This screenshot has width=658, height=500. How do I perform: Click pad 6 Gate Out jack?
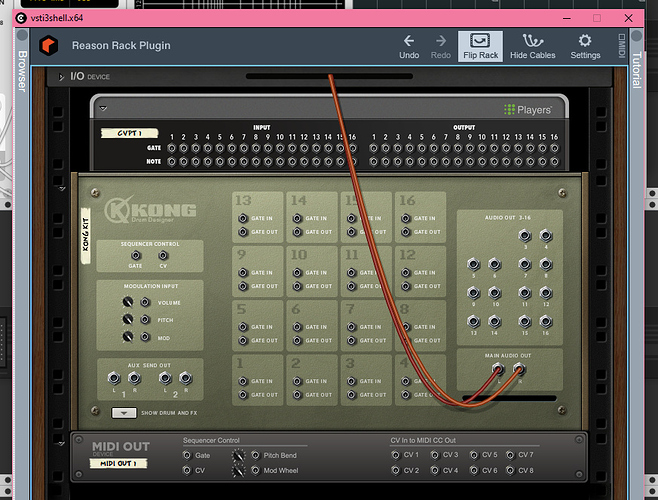pos(297,340)
